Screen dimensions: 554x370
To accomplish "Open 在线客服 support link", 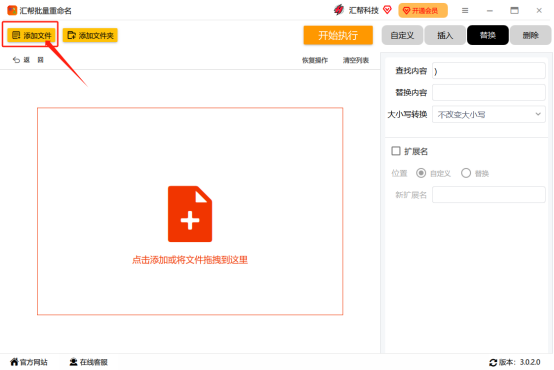I will pyautogui.click(x=88, y=362).
